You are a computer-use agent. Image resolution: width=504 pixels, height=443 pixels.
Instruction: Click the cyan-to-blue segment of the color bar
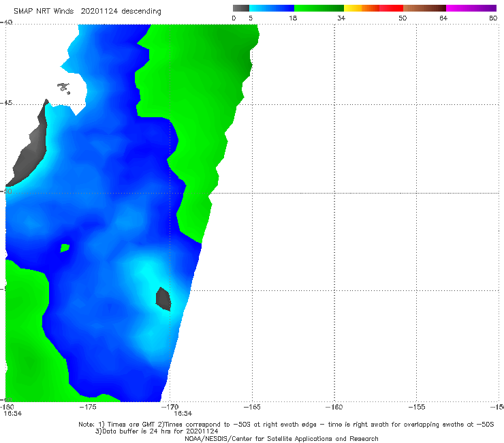pyautogui.click(x=272, y=8)
